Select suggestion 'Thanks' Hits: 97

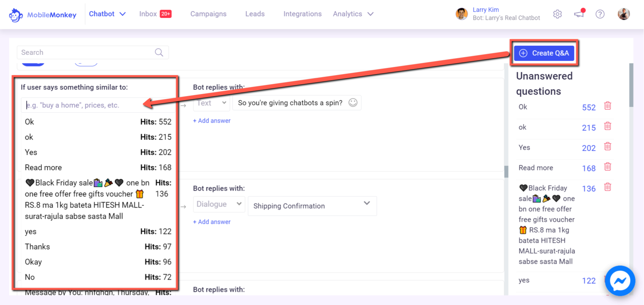98,247
